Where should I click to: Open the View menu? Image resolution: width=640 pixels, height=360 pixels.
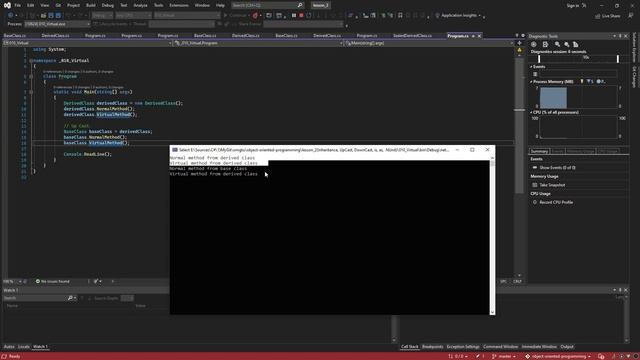[44, 5]
